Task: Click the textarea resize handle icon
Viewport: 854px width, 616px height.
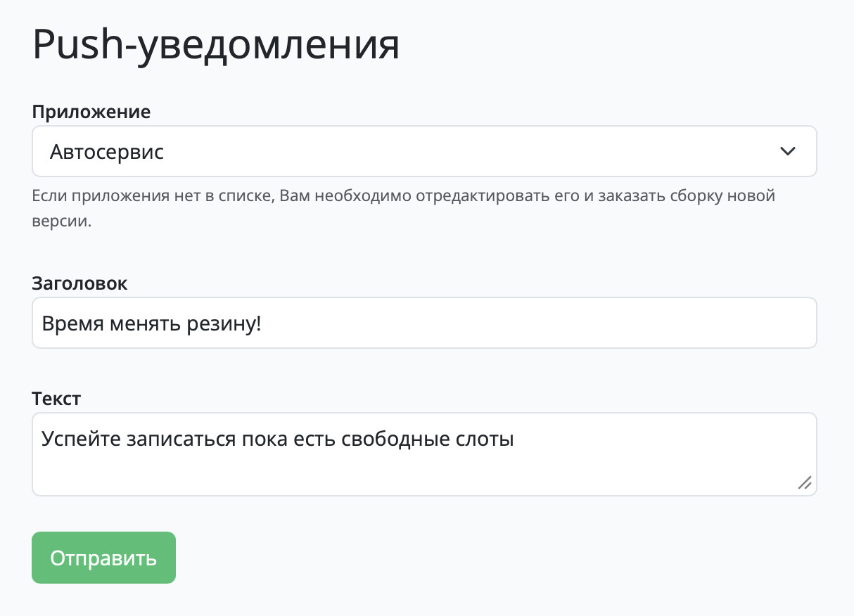Action: coord(805,482)
